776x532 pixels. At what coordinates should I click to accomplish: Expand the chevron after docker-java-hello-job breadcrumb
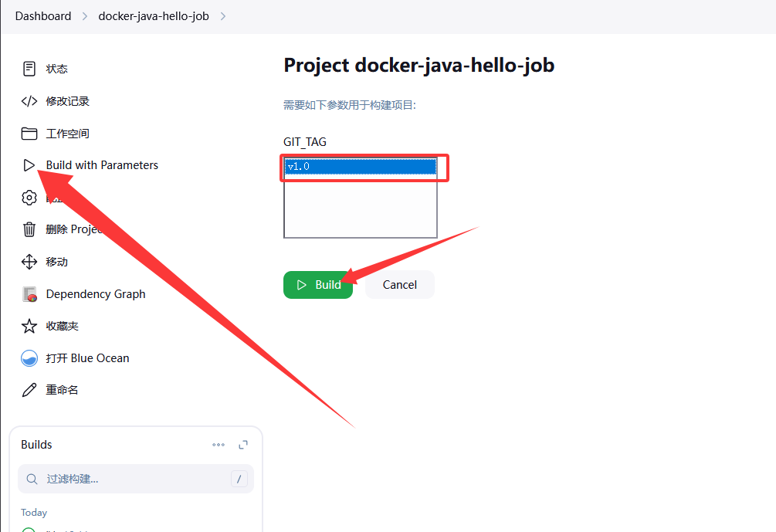222,16
